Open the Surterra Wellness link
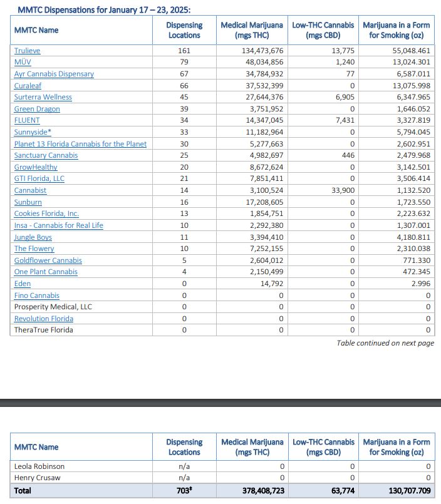Viewport: 441px width, 504px height. pyautogui.click(x=43, y=97)
